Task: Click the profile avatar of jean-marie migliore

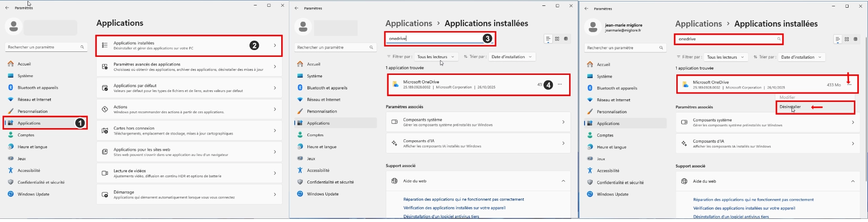Action: (592, 28)
